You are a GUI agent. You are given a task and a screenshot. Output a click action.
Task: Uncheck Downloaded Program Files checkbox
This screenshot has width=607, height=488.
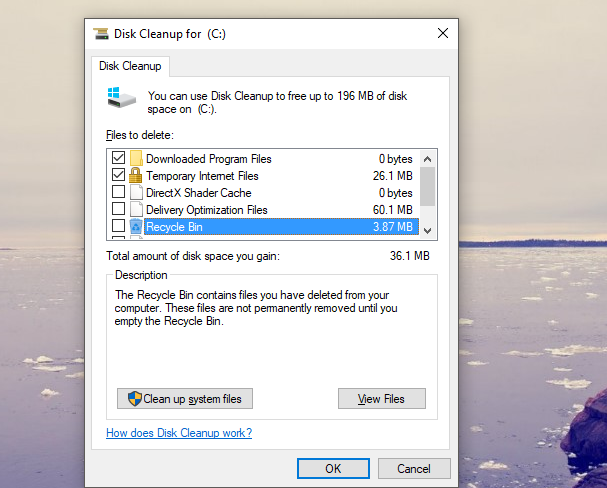[118, 158]
